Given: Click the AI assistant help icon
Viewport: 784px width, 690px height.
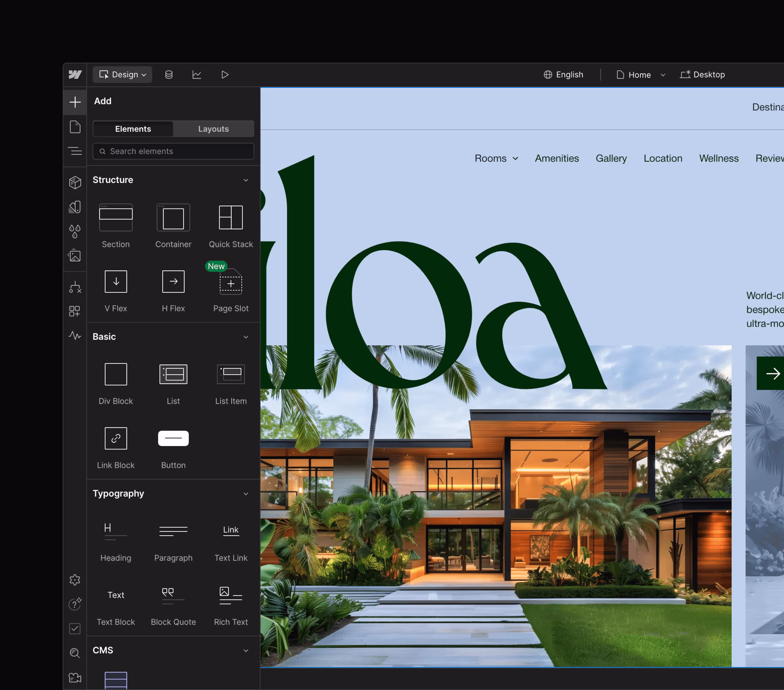Looking at the screenshot, I should (x=75, y=604).
